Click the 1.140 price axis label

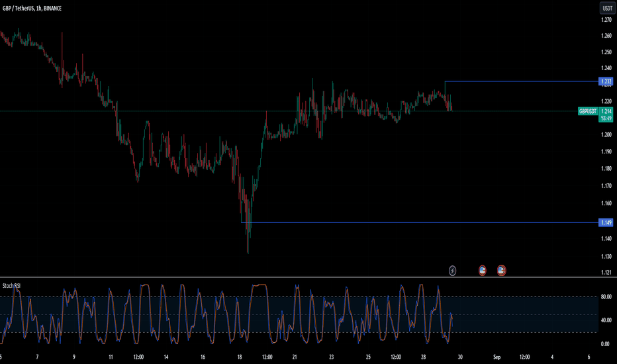(x=606, y=238)
